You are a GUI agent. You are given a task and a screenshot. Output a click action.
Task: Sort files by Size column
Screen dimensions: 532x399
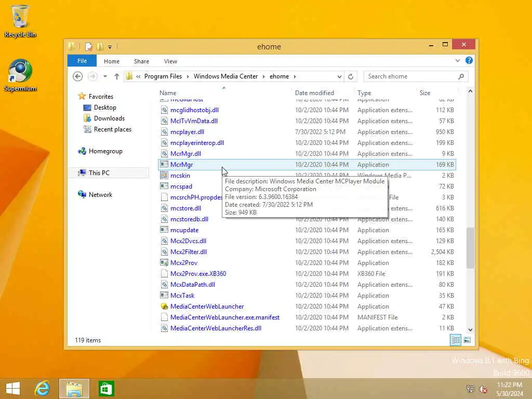(x=425, y=92)
